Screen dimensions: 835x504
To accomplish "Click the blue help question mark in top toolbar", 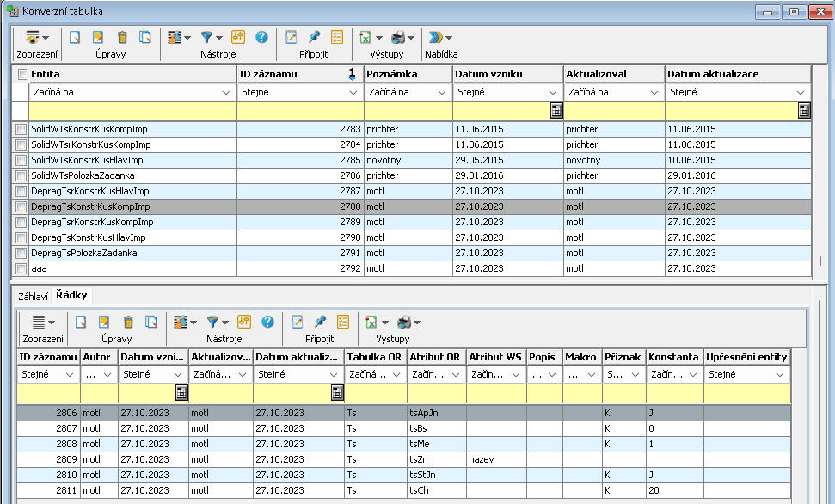I will 261,38.
